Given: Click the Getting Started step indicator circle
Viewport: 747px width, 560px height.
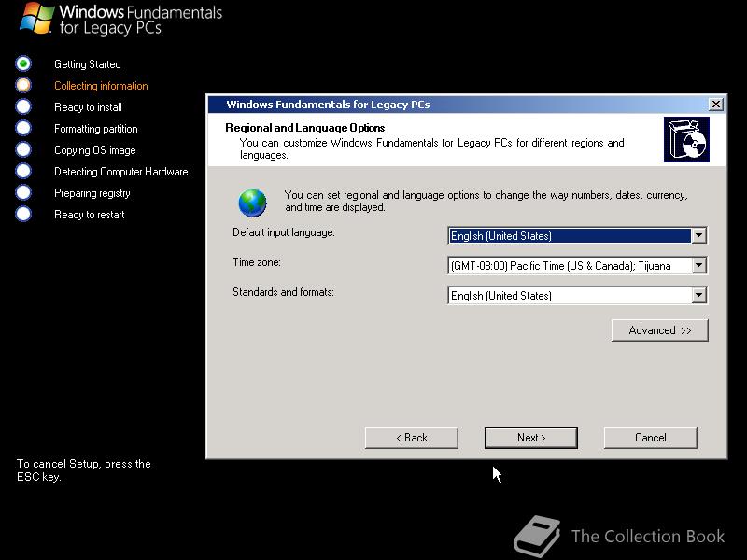Looking at the screenshot, I should pos(22,63).
